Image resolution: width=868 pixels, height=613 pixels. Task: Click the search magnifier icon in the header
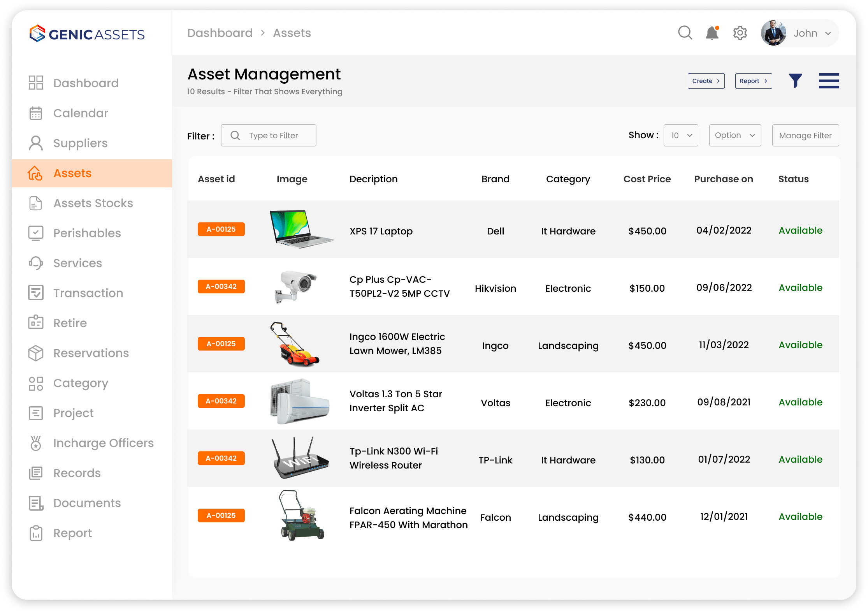(x=685, y=33)
